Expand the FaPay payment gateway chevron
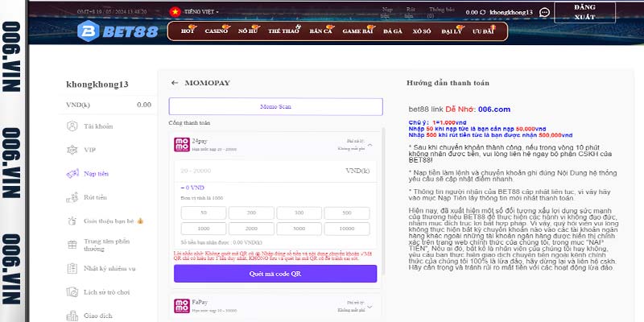Viewport: 644px width, 322px height. (x=370, y=307)
